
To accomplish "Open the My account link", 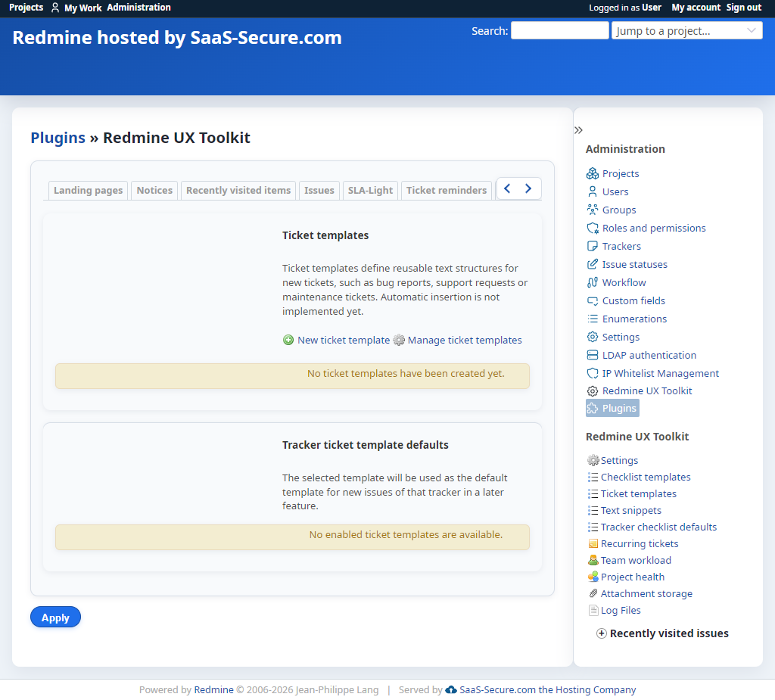I will (x=696, y=8).
